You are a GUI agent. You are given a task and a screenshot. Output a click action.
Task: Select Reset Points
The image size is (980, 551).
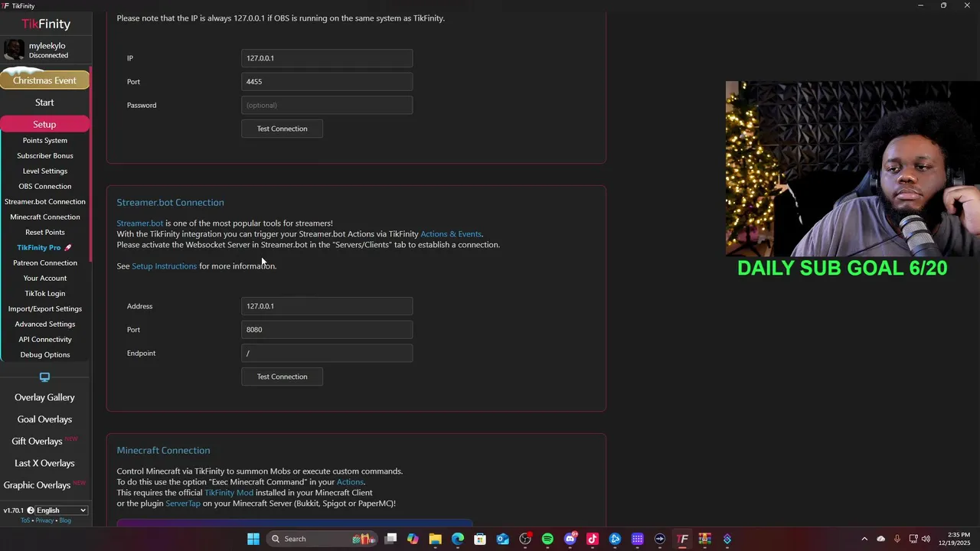[44, 232]
